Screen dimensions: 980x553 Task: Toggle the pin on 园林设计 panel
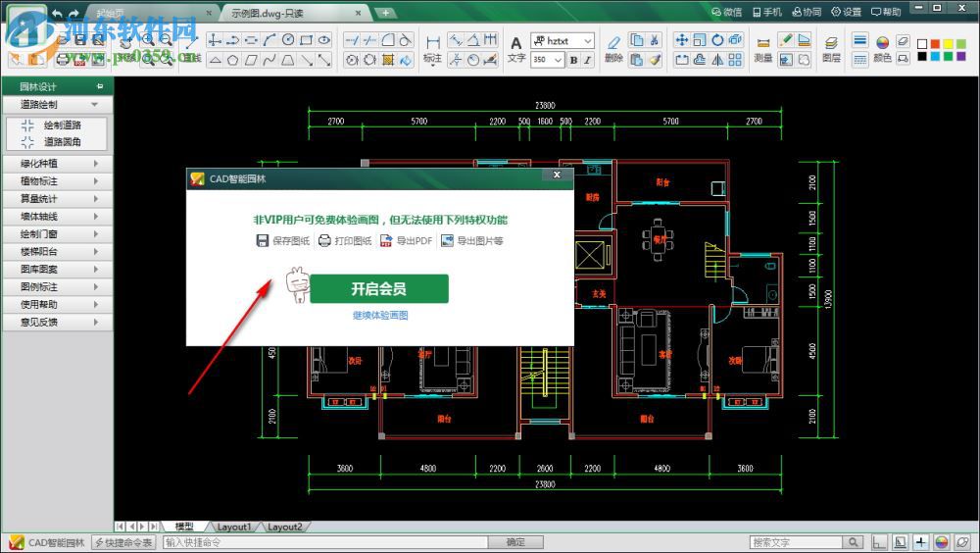(100, 86)
